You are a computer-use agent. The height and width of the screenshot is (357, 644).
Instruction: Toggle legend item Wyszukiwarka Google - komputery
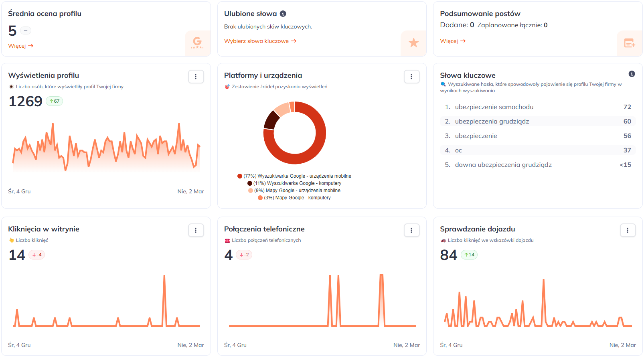[297, 183]
